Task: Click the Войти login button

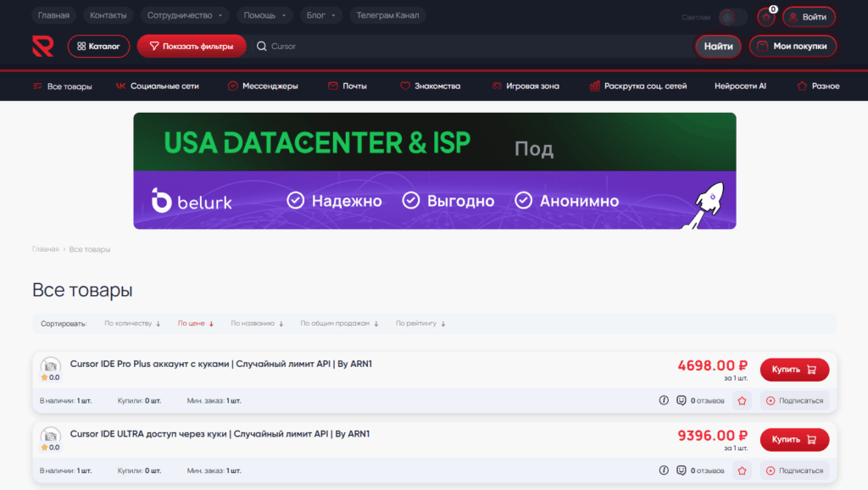Action: (x=809, y=17)
